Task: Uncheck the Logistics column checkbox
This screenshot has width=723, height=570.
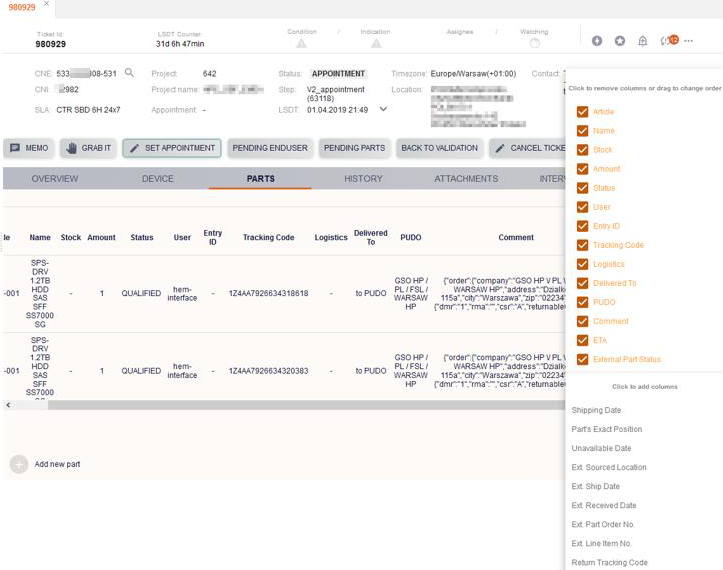Action: (582, 264)
